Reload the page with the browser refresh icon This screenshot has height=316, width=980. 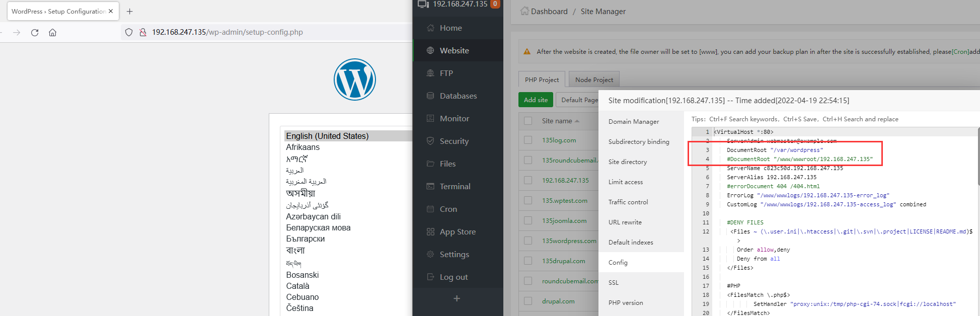coord(35,32)
